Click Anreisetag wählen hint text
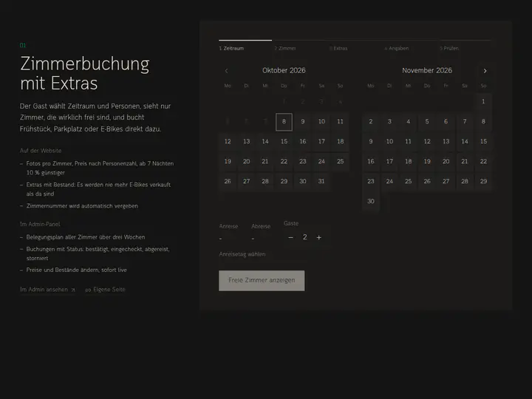This screenshot has height=399, width=532. coord(242,254)
